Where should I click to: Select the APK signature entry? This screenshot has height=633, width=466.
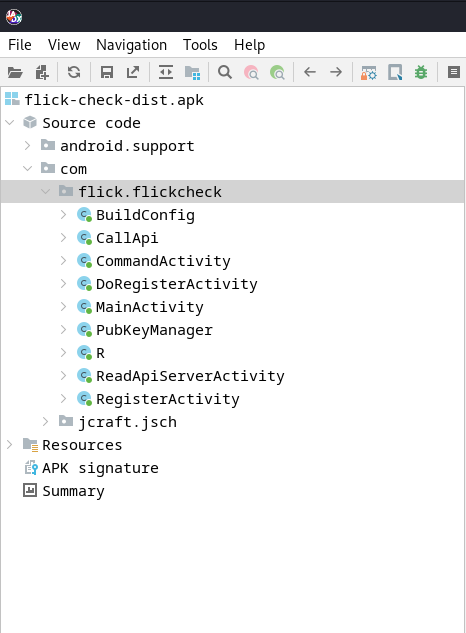point(100,468)
